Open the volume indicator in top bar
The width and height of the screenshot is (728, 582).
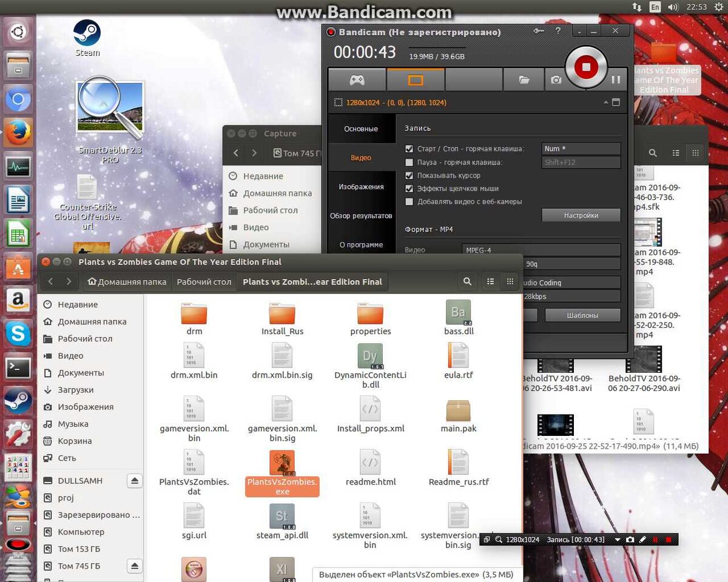[672, 7]
